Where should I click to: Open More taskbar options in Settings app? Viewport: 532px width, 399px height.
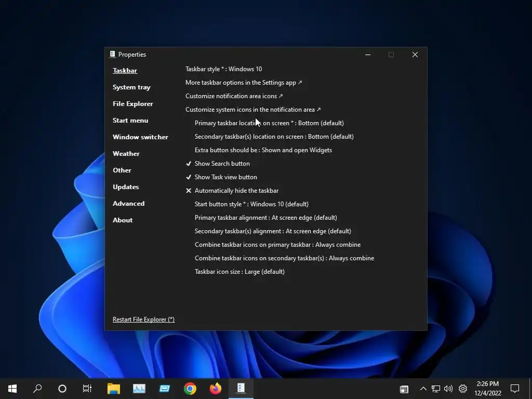tap(244, 83)
